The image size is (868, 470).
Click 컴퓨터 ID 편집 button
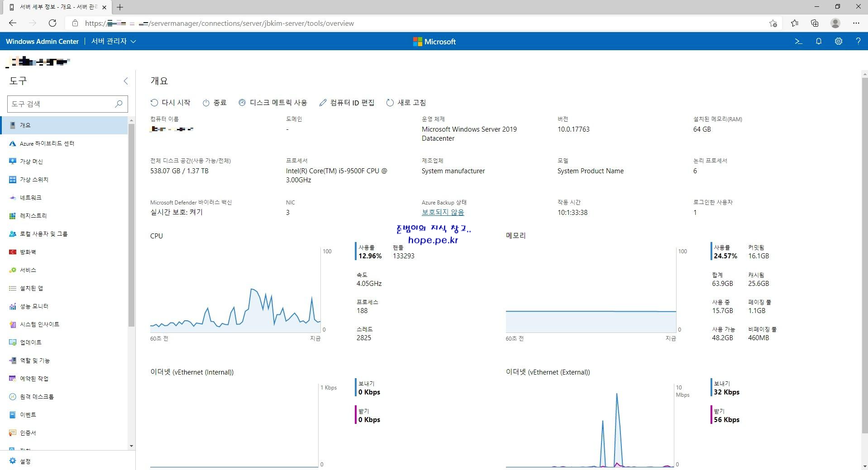[347, 103]
